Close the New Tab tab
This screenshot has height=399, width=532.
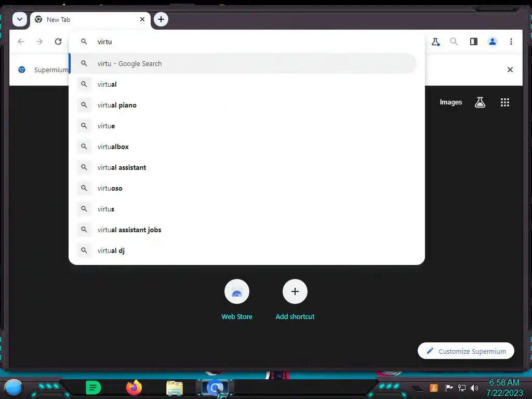(x=142, y=19)
